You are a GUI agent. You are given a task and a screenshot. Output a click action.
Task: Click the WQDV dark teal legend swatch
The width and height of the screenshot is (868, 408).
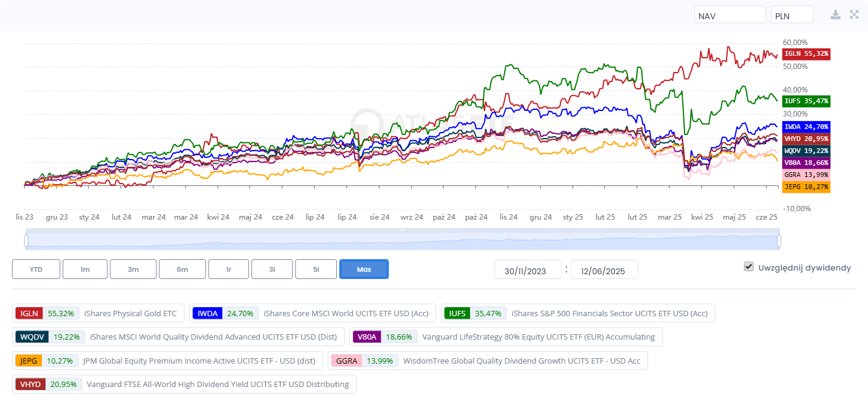coord(32,337)
